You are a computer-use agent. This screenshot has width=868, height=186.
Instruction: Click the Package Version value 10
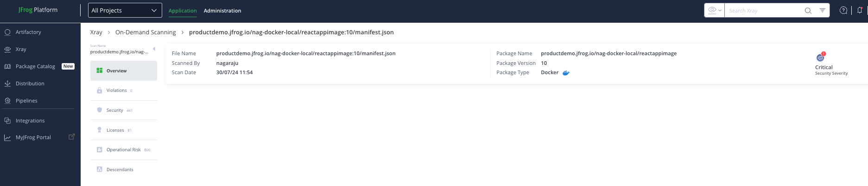tap(544, 63)
